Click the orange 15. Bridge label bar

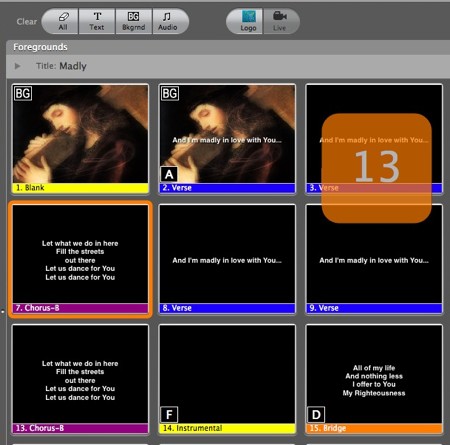(374, 428)
